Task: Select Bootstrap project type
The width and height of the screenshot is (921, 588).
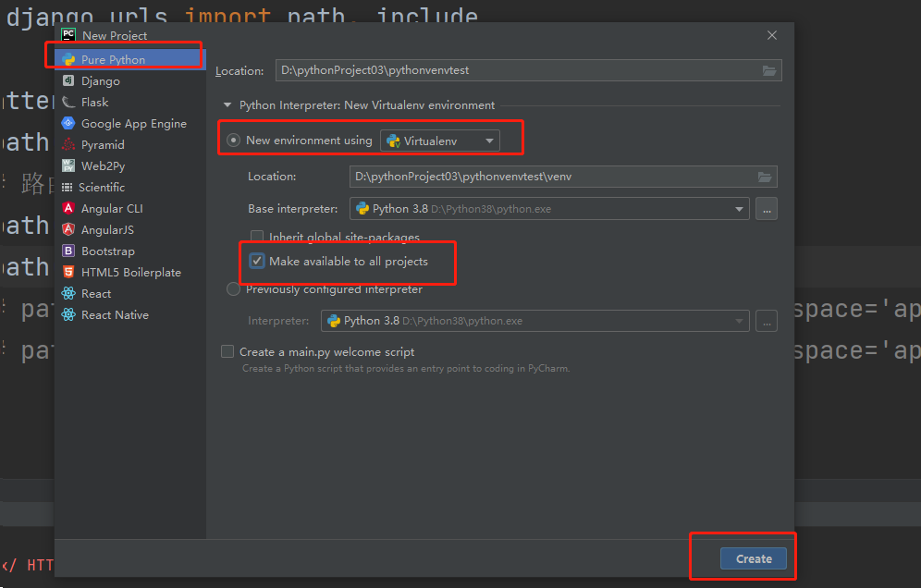Action: 129,251
